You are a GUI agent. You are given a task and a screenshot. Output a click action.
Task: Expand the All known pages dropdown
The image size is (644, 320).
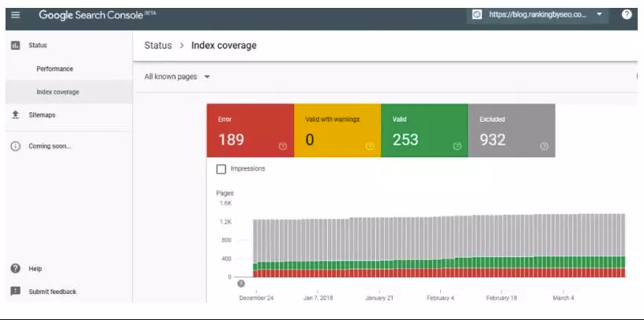click(178, 77)
